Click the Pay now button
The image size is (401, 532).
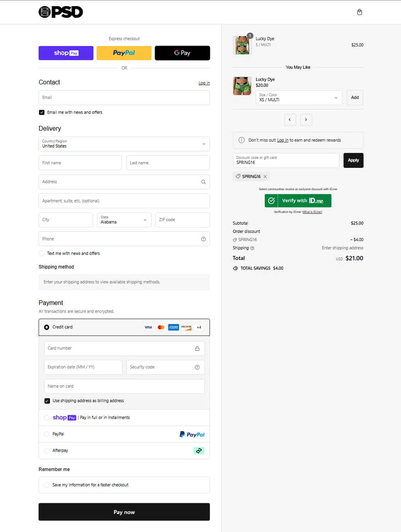[124, 512]
